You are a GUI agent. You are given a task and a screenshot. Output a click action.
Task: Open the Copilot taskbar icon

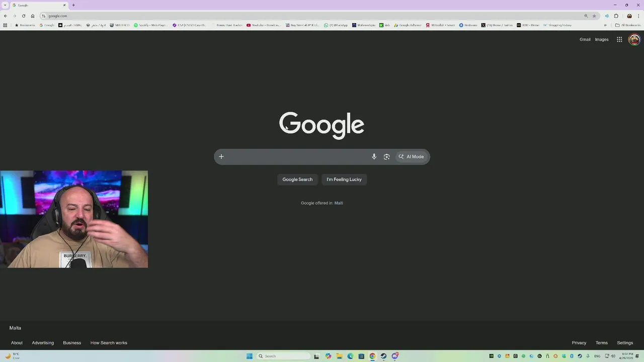328,356
